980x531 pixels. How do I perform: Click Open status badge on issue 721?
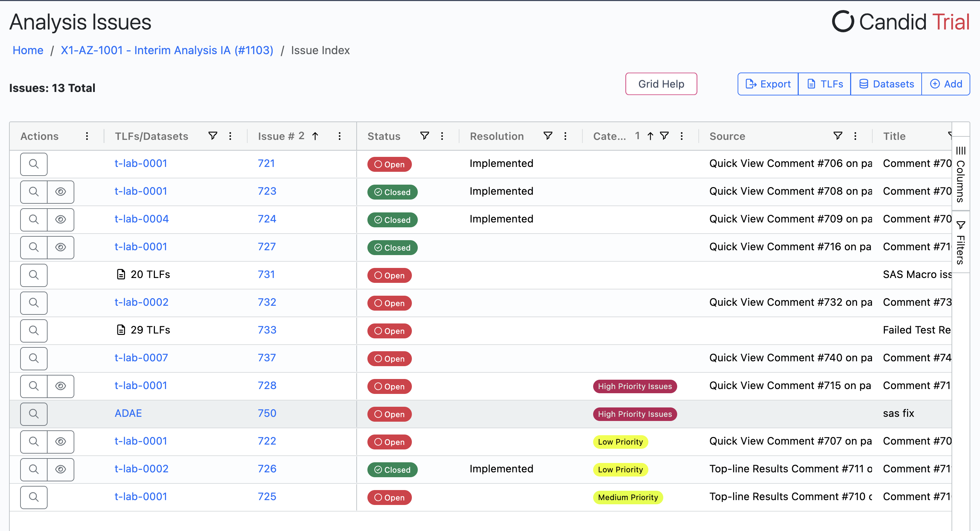389,164
